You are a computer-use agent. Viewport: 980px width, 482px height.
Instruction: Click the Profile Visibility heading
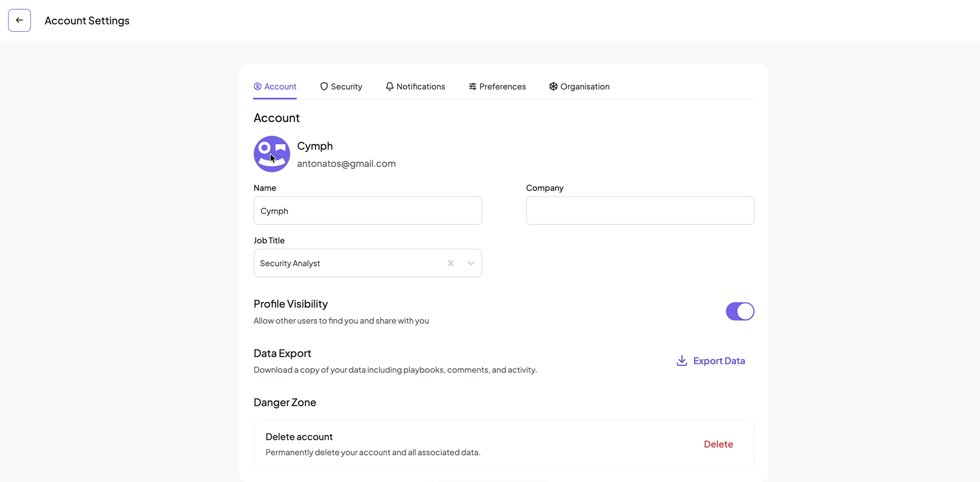(290, 304)
